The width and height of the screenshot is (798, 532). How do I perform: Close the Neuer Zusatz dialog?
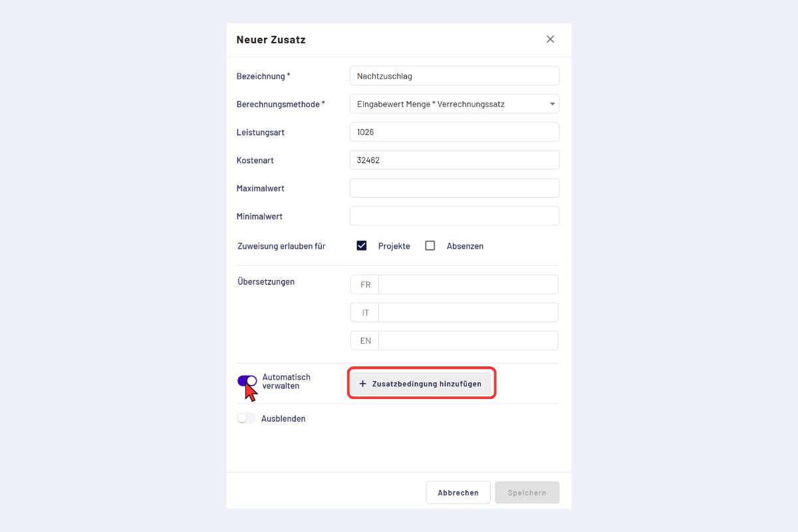pyautogui.click(x=550, y=39)
